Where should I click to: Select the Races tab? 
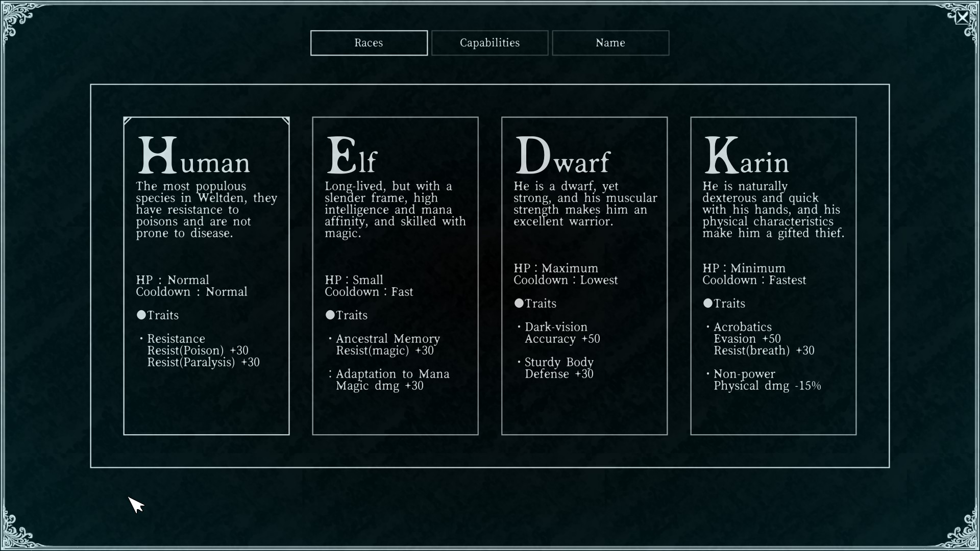(369, 43)
